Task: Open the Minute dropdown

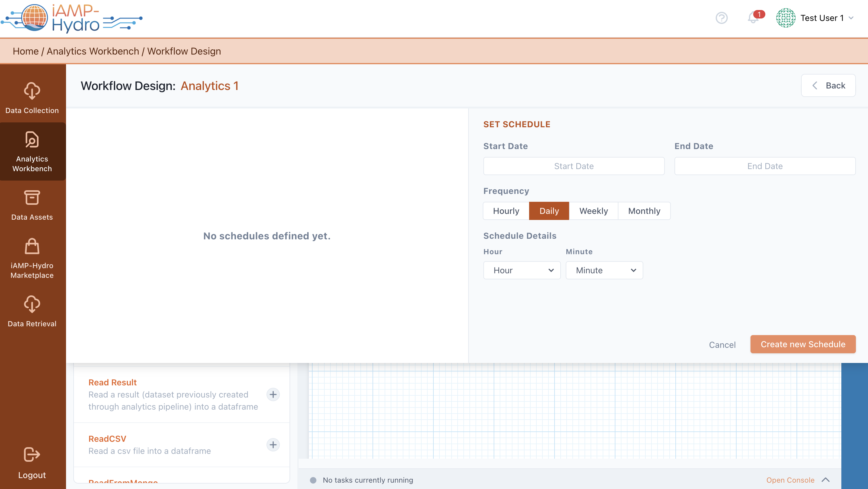Action: [604, 270]
